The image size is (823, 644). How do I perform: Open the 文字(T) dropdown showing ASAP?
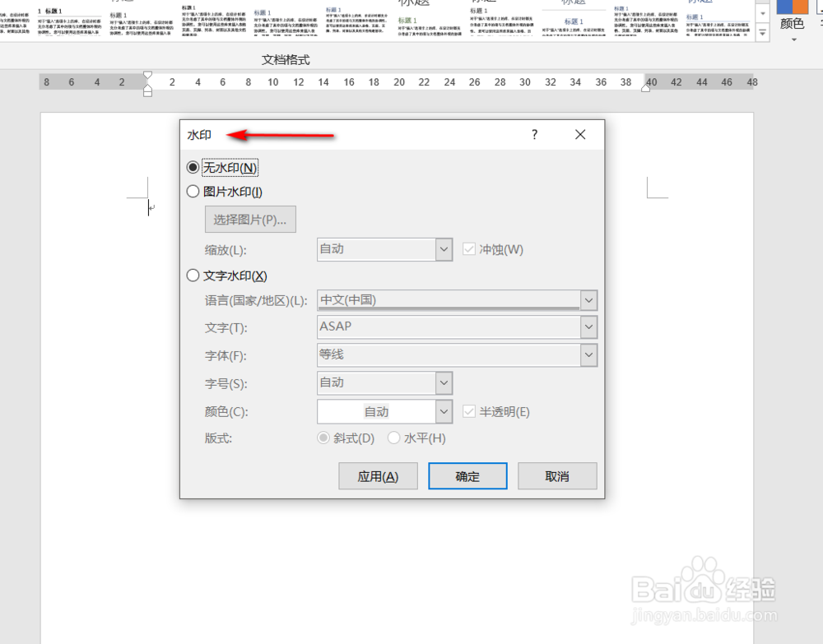(x=588, y=327)
